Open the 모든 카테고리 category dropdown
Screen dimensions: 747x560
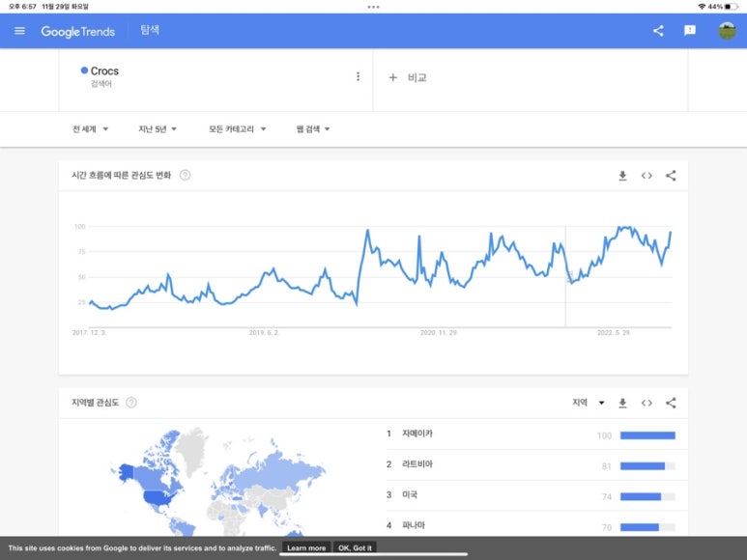[x=237, y=129]
